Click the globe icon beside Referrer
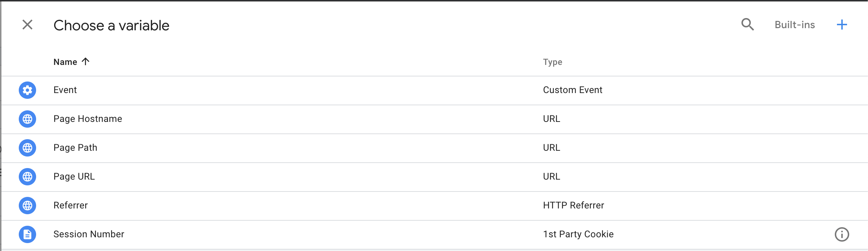868x251 pixels. 27,206
